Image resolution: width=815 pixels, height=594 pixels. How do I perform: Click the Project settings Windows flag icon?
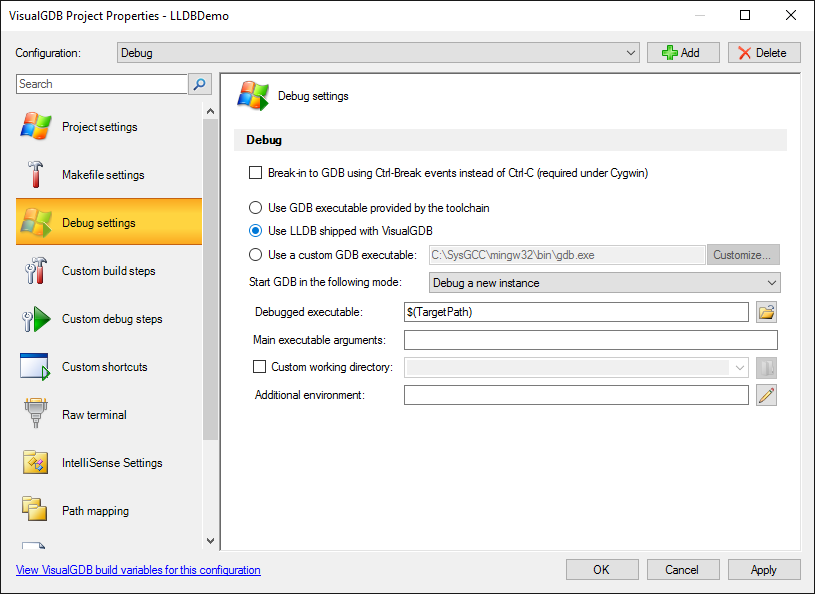35,126
